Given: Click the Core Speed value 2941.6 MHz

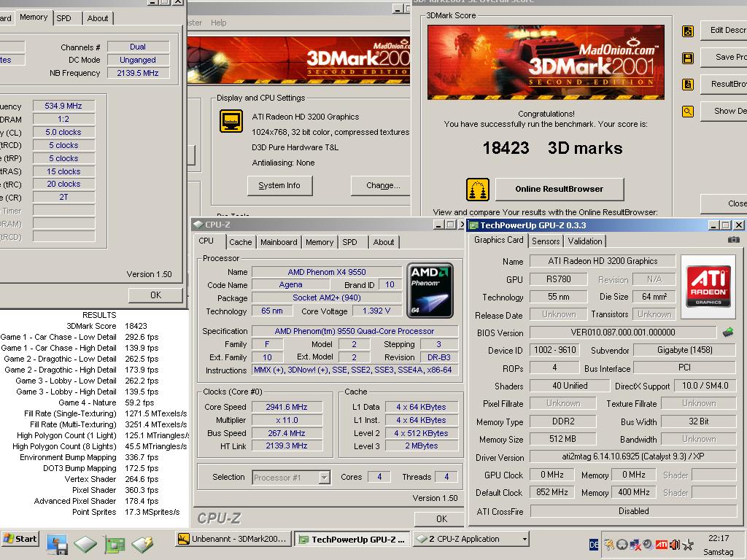Looking at the screenshot, I should [x=287, y=407].
